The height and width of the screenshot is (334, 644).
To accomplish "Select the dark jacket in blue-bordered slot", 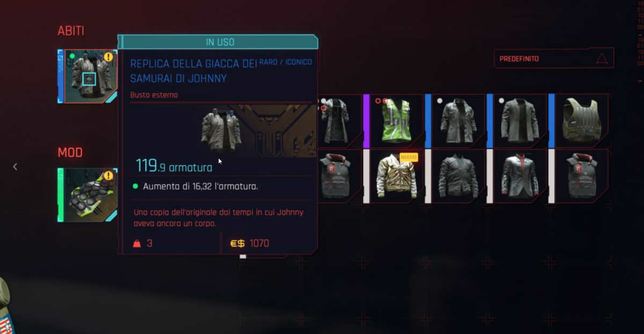I will tap(458, 121).
